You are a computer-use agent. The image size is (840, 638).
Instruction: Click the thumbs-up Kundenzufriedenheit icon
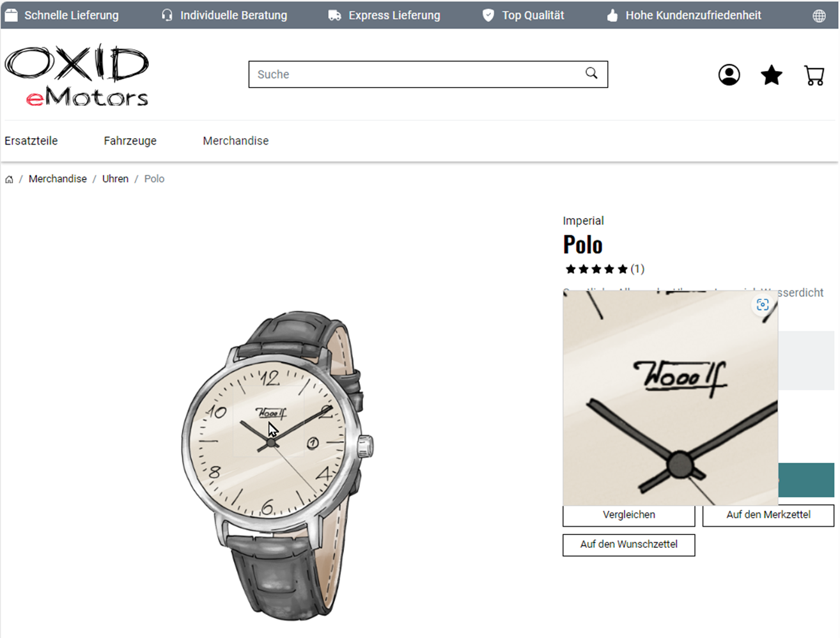pos(612,15)
